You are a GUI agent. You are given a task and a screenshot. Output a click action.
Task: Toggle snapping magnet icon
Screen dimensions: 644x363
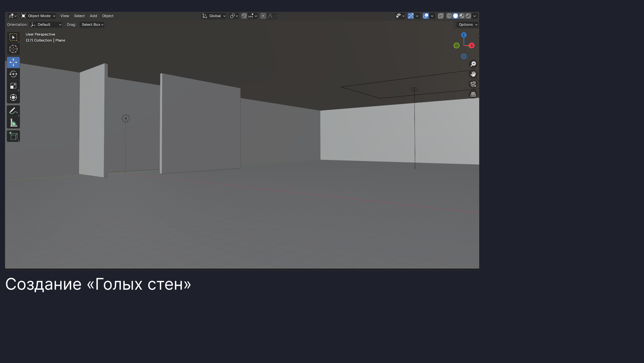click(244, 16)
